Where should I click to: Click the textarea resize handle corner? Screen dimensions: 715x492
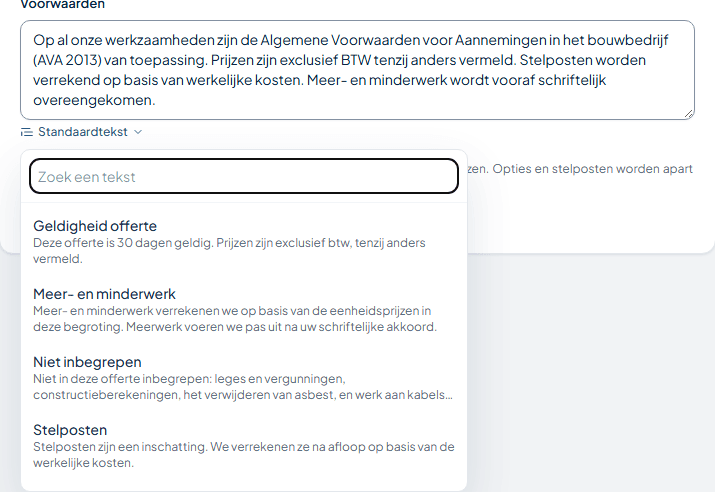(689, 114)
